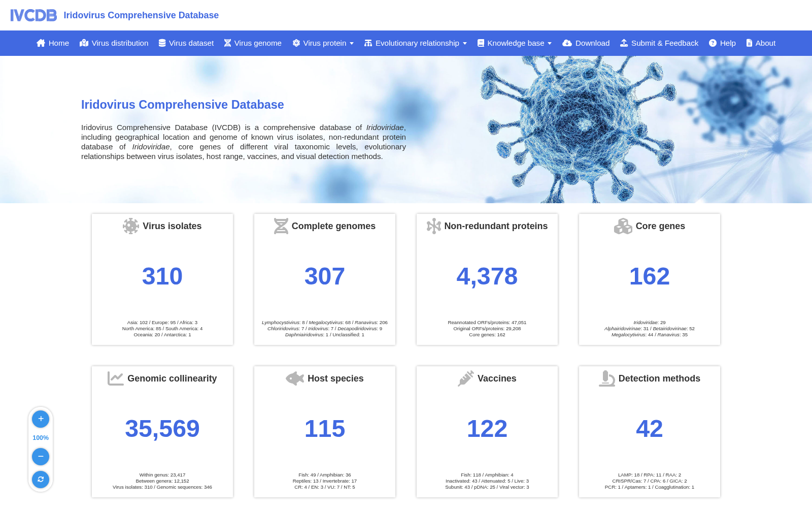Click the 4,378 non-redundant proteins count

(487, 276)
